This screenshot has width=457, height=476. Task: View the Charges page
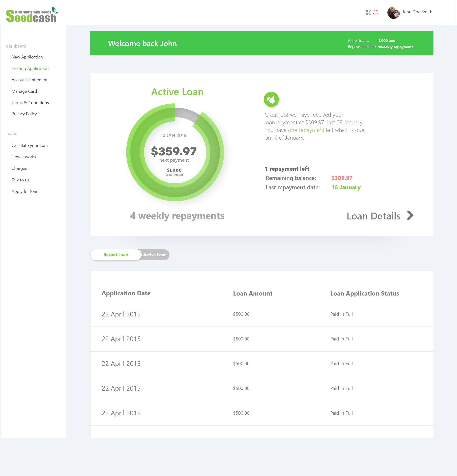click(19, 168)
